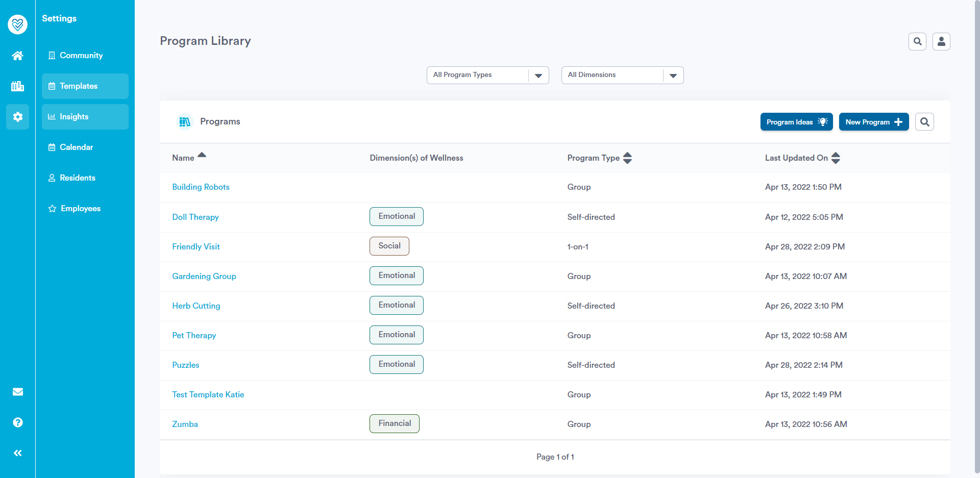Image resolution: width=980 pixels, height=478 pixels.
Task: Open messages envelope icon
Action: coord(17,392)
